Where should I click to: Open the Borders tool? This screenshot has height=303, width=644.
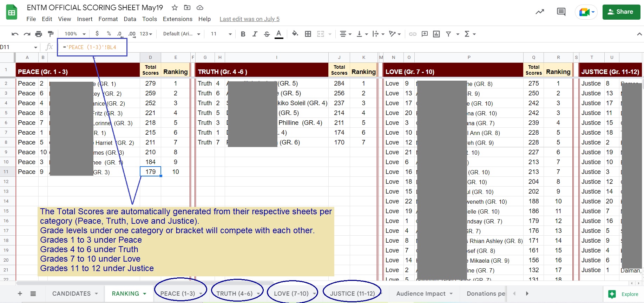(x=308, y=34)
